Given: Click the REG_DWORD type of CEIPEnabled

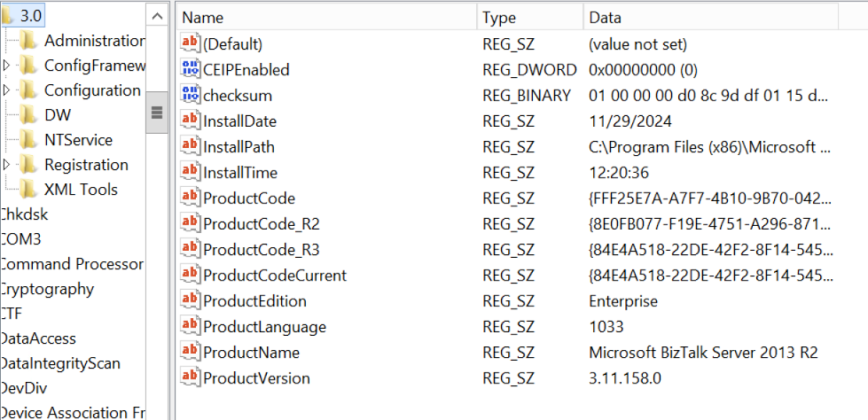Looking at the screenshot, I should click(x=530, y=70).
